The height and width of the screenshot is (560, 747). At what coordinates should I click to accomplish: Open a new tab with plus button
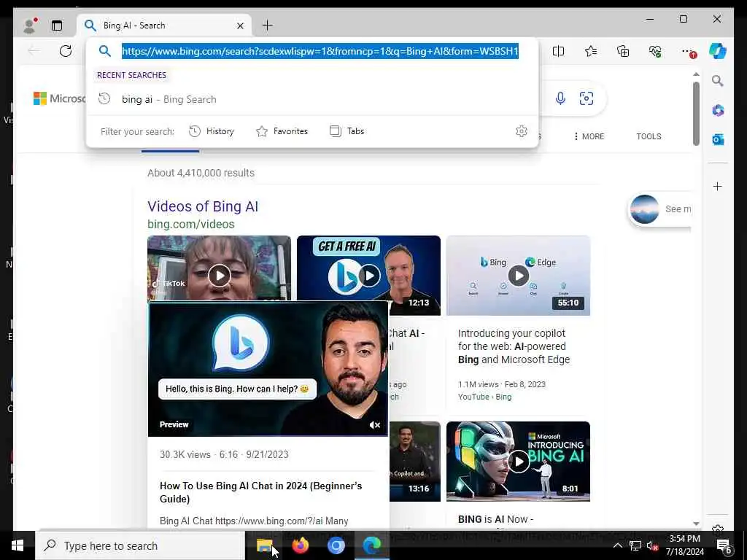tap(267, 26)
